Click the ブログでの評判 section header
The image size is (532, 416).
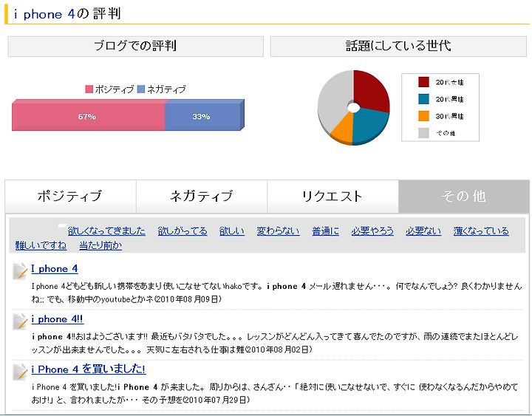tap(136, 46)
